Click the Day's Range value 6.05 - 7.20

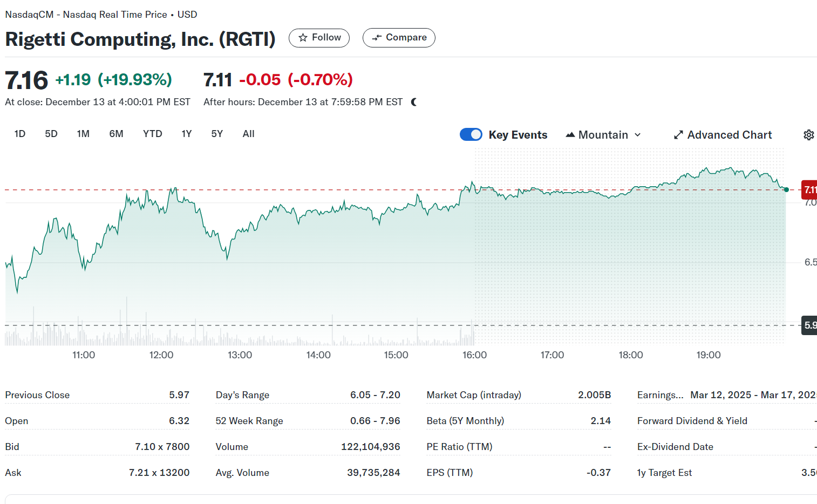(375, 395)
